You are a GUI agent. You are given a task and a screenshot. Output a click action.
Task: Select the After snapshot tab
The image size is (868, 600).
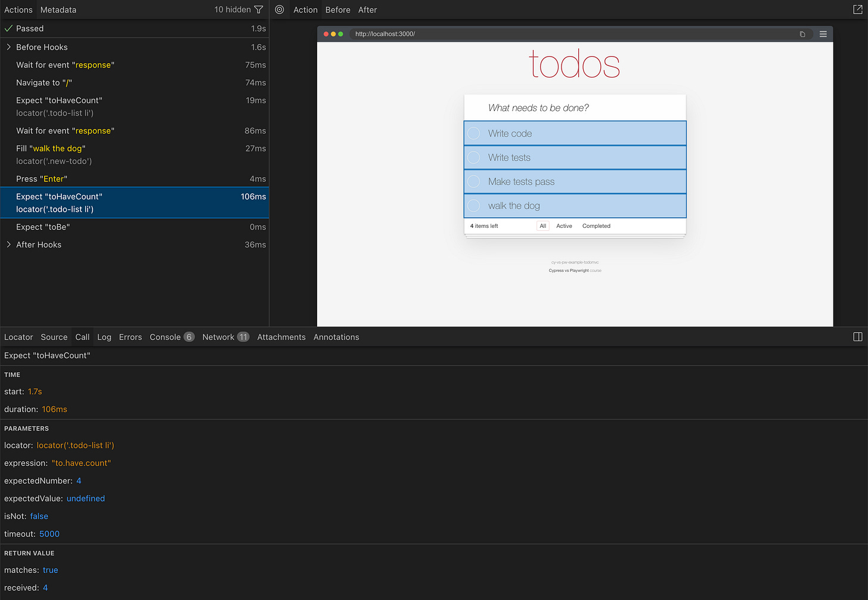pos(368,10)
